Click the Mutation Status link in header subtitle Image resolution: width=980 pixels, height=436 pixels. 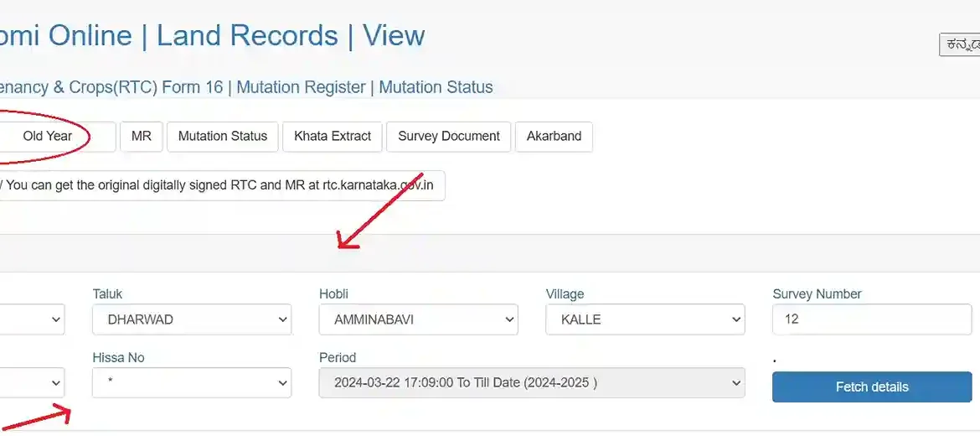pos(436,87)
